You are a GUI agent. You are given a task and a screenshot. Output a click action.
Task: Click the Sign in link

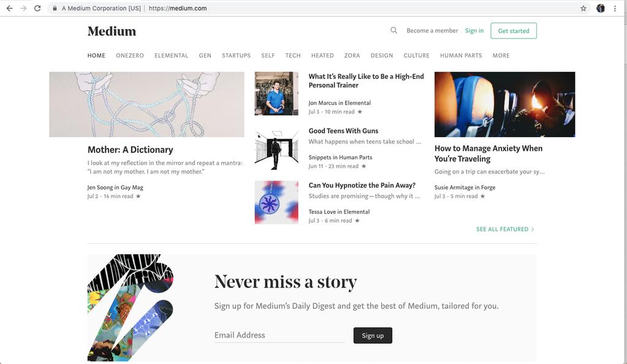pyautogui.click(x=474, y=31)
